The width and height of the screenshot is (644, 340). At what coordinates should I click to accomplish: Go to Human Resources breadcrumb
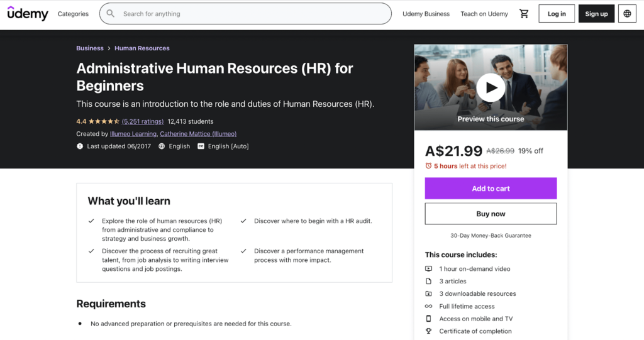[x=142, y=48]
